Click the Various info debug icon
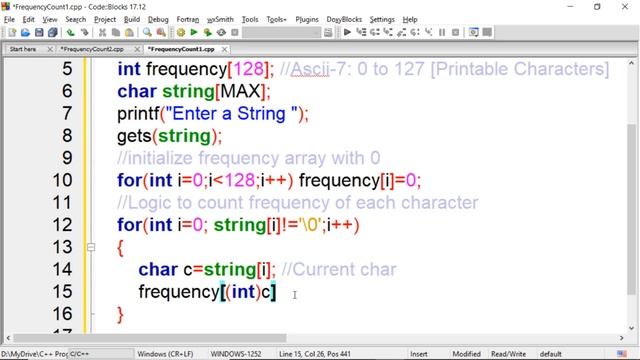 point(487,32)
